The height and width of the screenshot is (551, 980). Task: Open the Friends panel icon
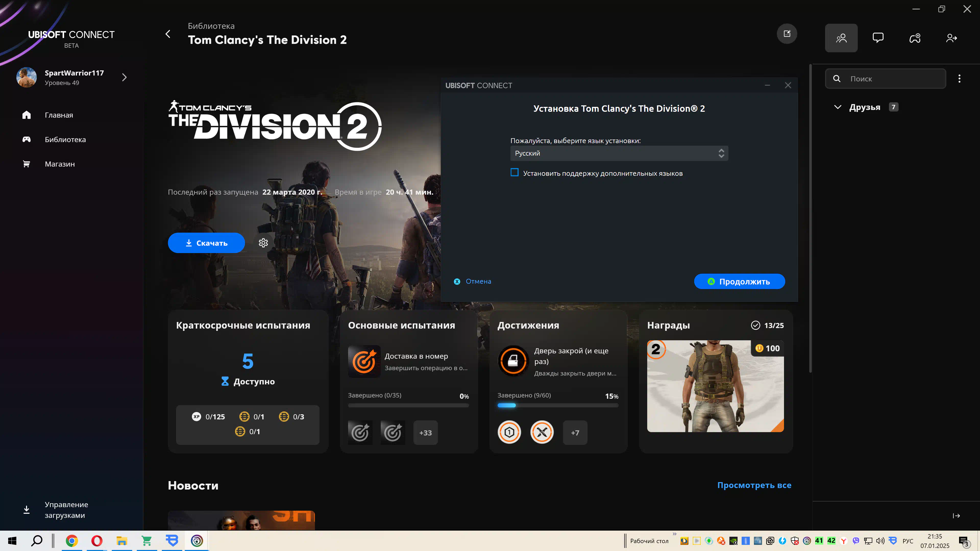pos(841,38)
